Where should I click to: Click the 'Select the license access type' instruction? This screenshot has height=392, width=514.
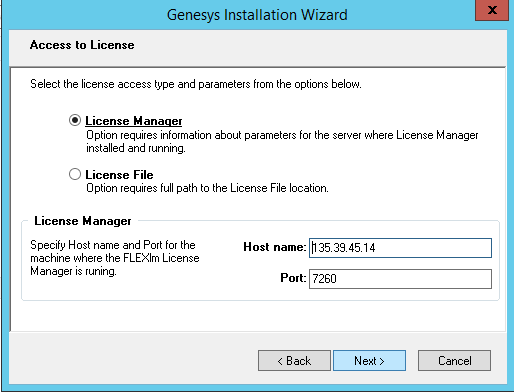[x=196, y=84]
